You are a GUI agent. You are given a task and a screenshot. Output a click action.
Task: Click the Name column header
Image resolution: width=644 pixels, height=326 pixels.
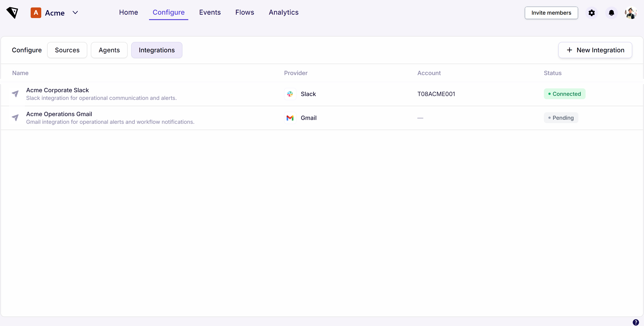(20, 73)
